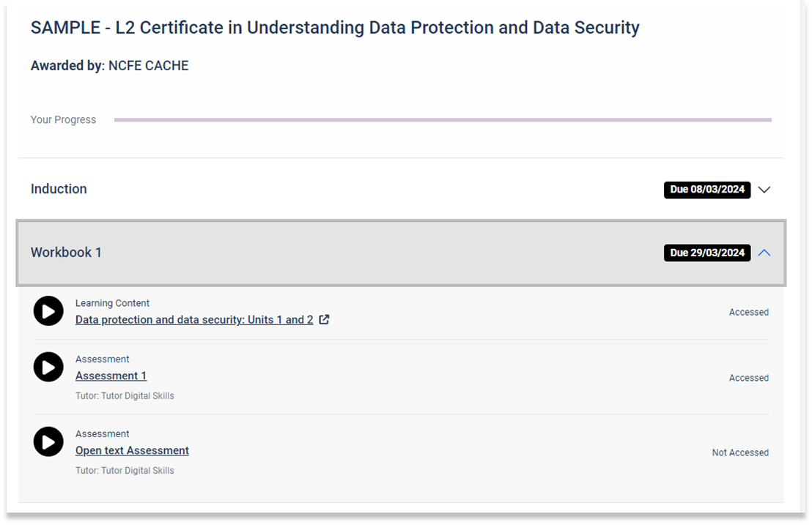Click the Your Progress bar
Screen dimensions: 812x525
click(x=443, y=119)
